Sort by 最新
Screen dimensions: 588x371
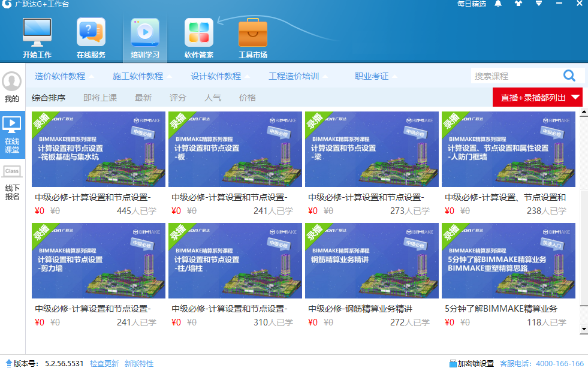[x=143, y=98]
